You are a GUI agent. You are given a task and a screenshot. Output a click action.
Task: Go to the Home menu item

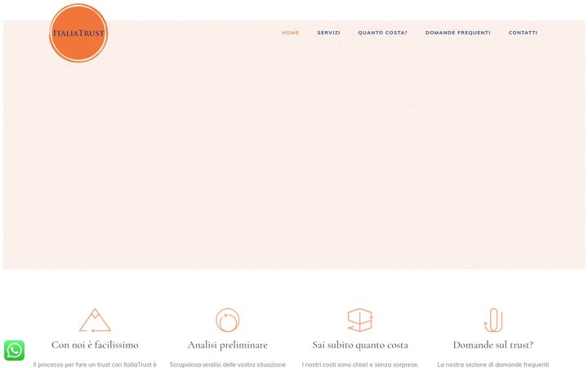pos(291,33)
